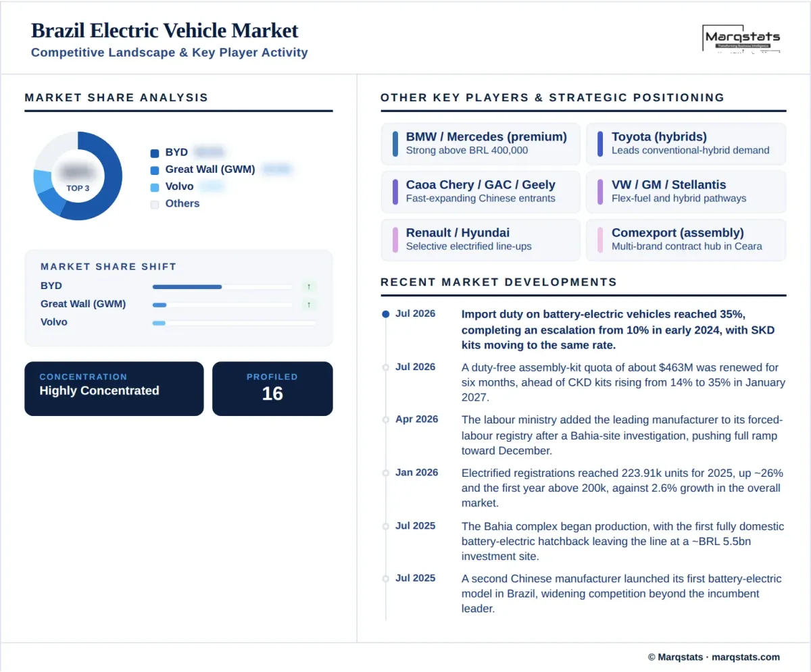Open the Profiled 16 card
811x672 pixels.
click(x=272, y=388)
